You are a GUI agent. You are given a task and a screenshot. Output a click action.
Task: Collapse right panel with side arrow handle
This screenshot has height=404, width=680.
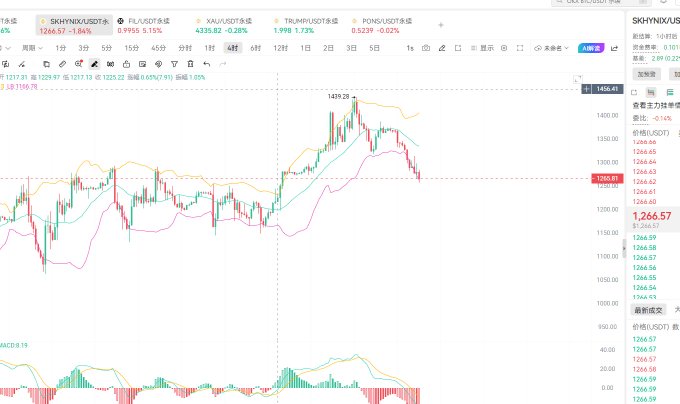click(x=624, y=248)
